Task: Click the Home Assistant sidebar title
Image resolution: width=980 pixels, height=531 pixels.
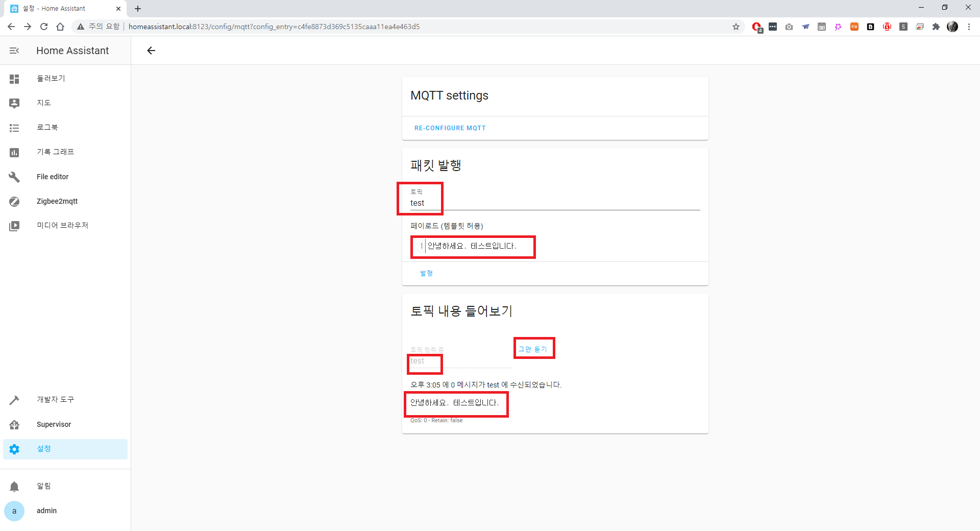Action: (x=72, y=51)
